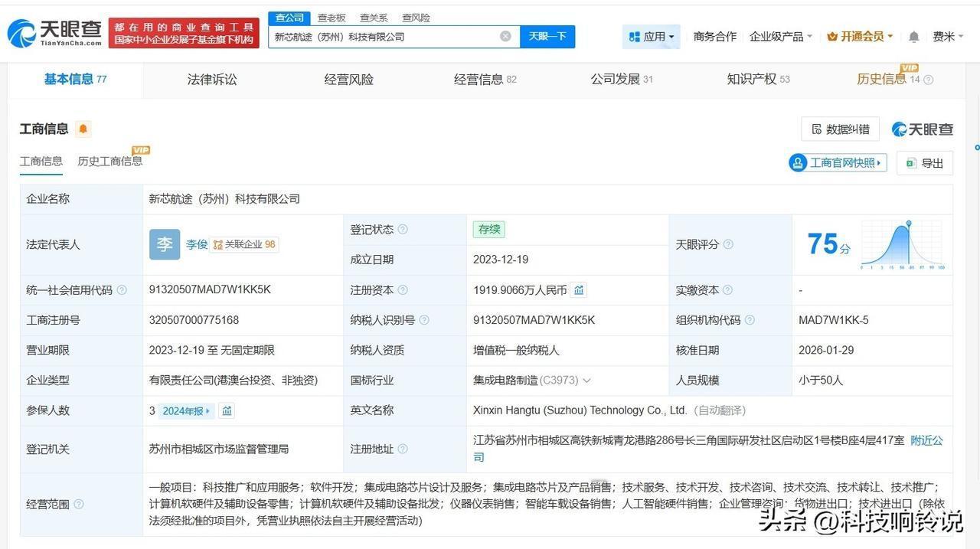This screenshot has height=549, width=980.
Task: Open the 商务合作 link
Action: point(714,36)
